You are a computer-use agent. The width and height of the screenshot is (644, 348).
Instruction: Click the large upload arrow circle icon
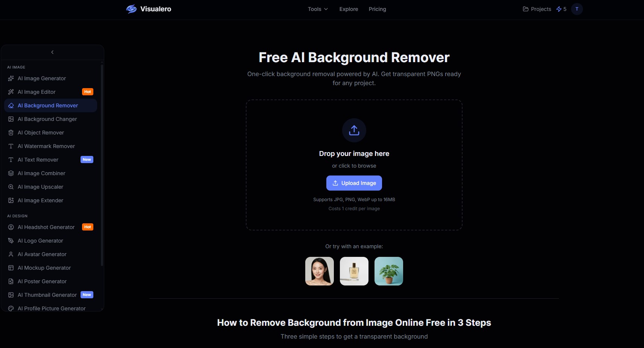click(x=354, y=130)
